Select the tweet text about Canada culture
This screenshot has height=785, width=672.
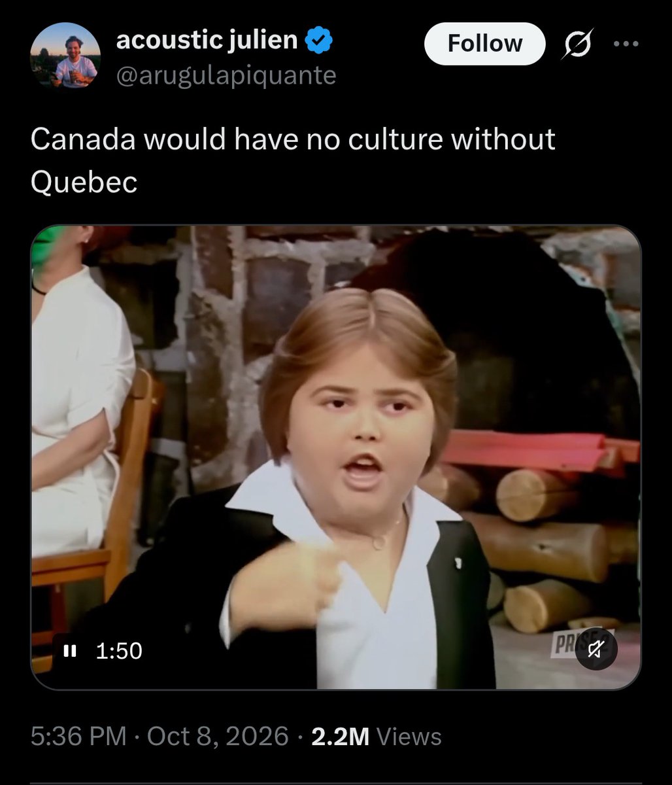coord(293,161)
